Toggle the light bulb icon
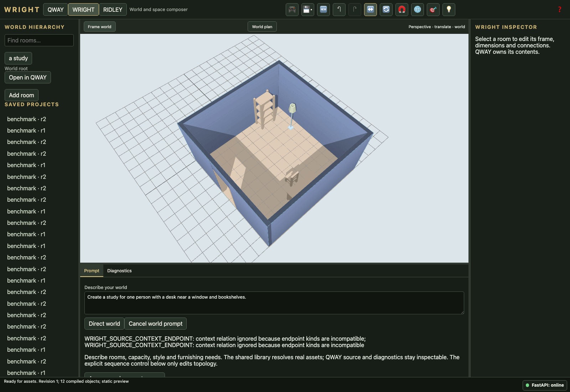This screenshot has width=570, height=392. [x=449, y=10]
